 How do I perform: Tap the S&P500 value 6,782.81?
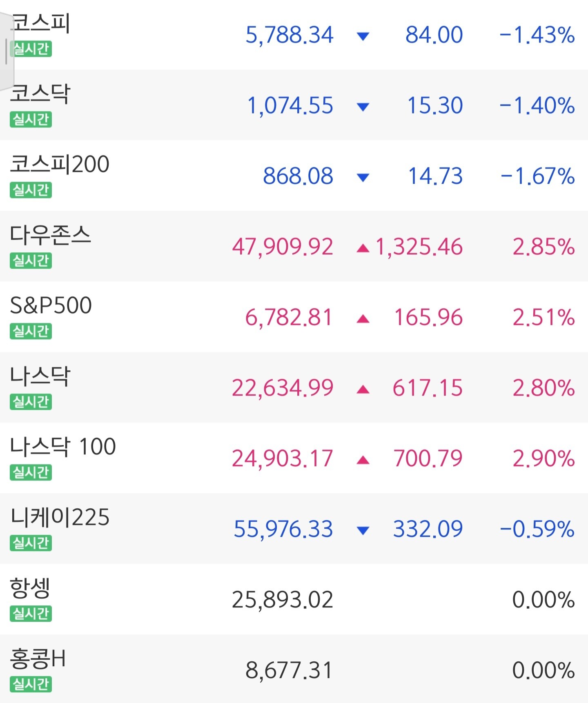289,318
